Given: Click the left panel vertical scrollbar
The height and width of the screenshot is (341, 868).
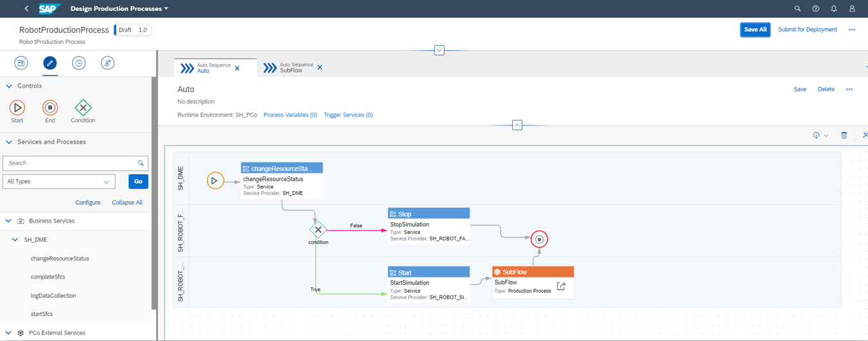Looking at the screenshot, I should point(154,193).
